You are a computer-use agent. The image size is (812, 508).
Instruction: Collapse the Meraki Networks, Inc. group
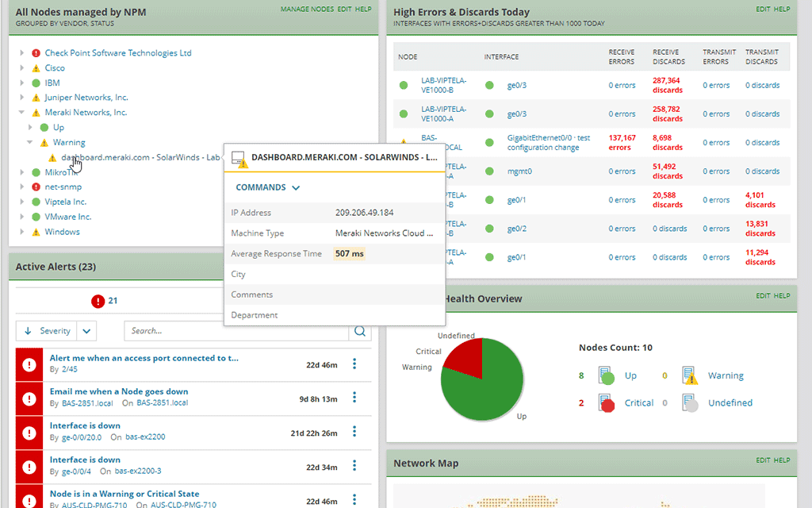22,113
